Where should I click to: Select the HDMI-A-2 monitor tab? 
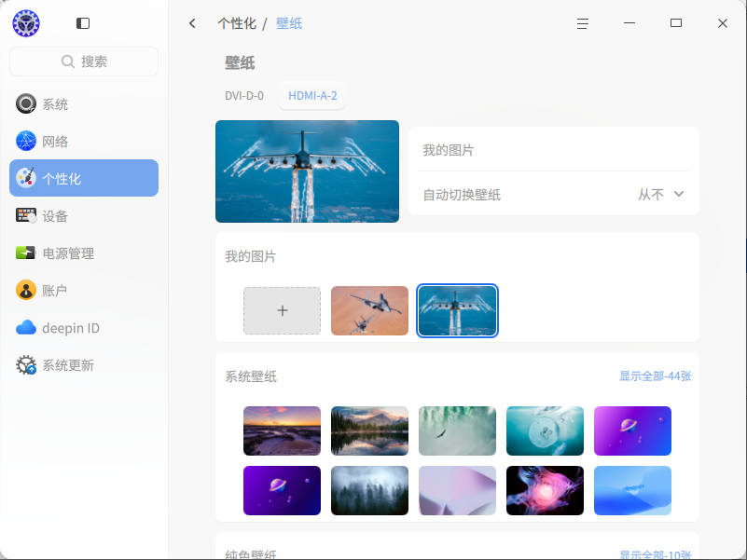(x=312, y=96)
